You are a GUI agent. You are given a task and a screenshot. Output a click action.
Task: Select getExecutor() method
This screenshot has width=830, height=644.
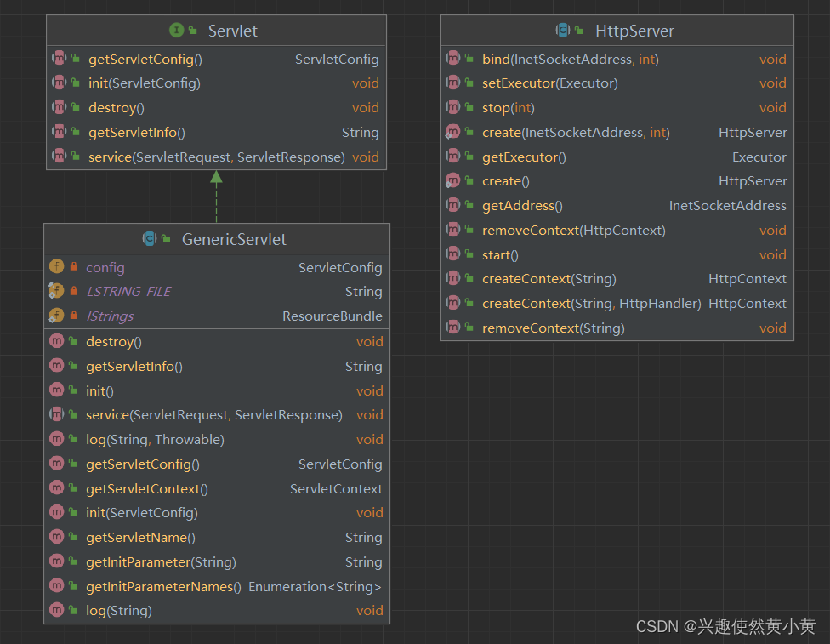524,157
